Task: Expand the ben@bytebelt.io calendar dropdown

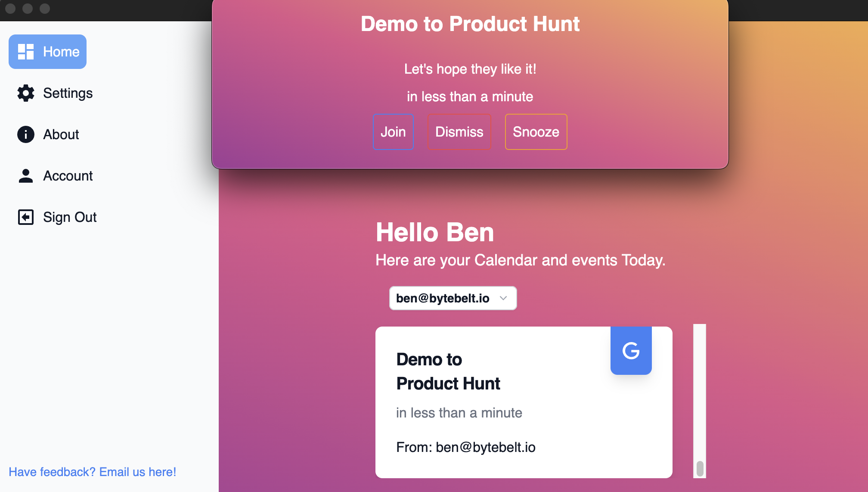Action: (453, 298)
